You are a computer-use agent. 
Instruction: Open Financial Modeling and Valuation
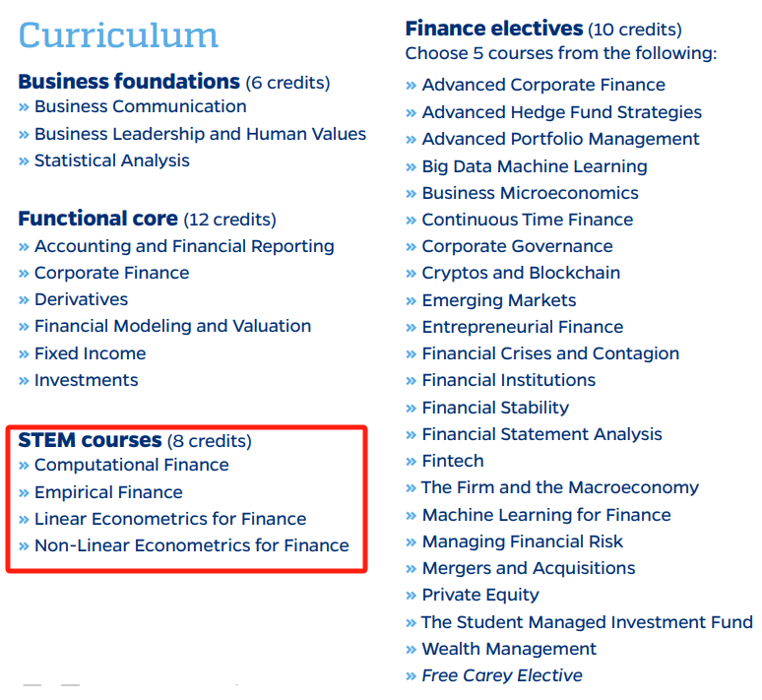click(x=172, y=326)
